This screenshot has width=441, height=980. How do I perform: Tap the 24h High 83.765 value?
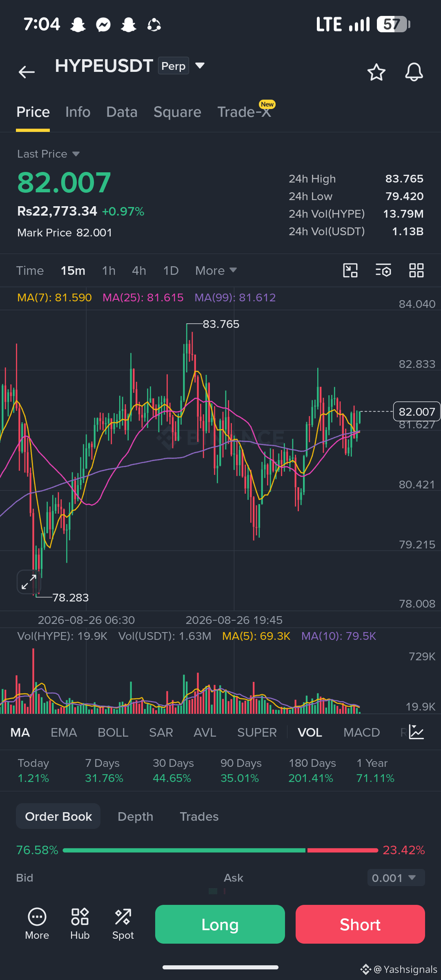[404, 178]
